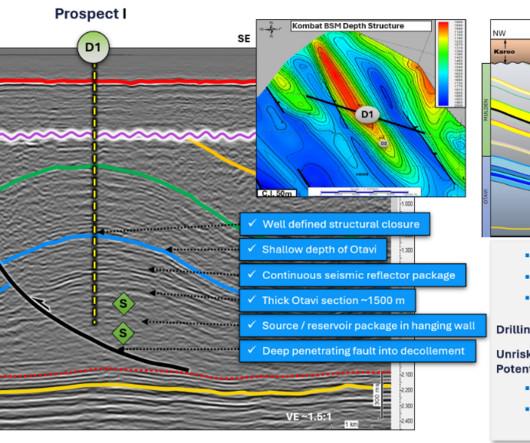Click the Kombat BSM Depth Structure title
530x443 pixels.
(348, 26)
